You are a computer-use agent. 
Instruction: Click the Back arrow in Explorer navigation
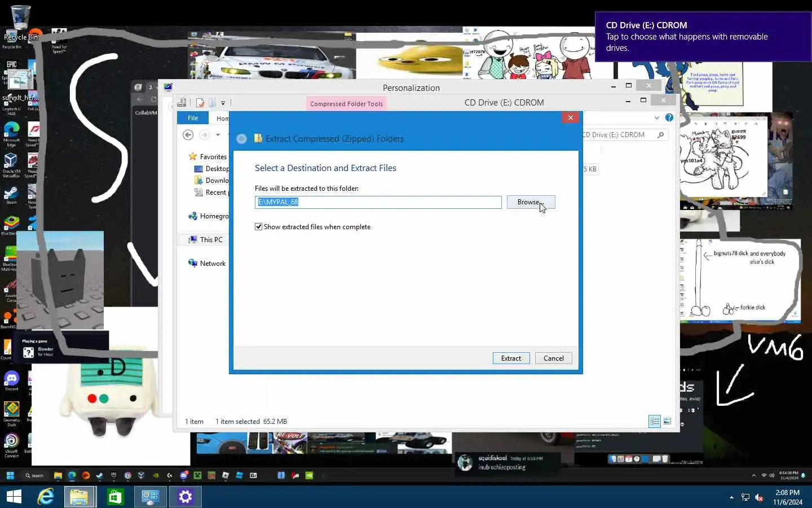(x=188, y=135)
